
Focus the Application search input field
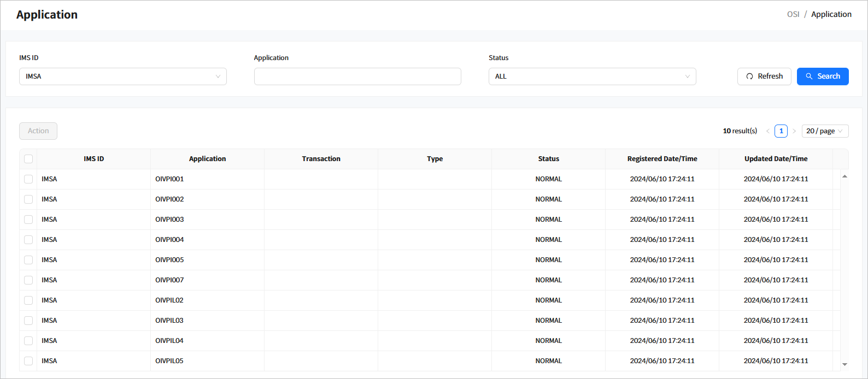point(357,76)
